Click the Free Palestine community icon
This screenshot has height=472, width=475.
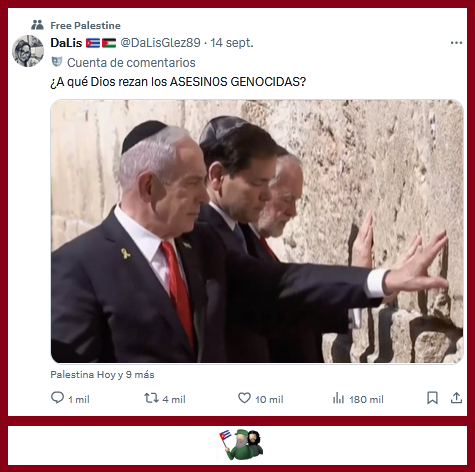(x=37, y=25)
